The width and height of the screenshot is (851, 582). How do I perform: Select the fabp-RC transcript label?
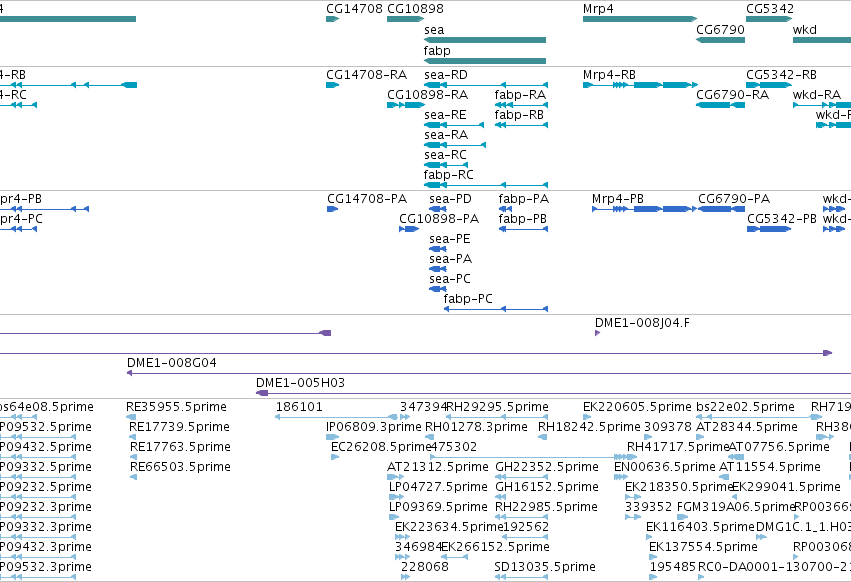[x=448, y=175]
